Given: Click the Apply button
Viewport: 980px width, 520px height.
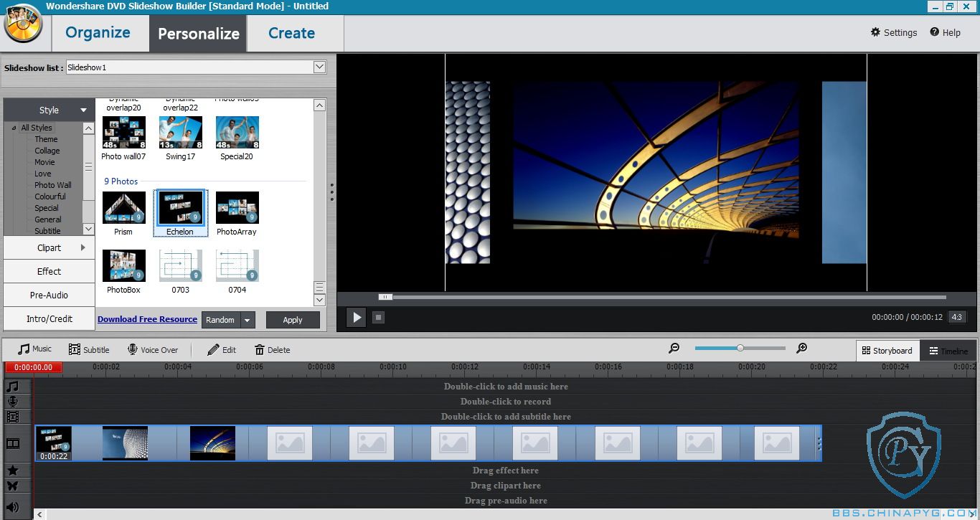Looking at the screenshot, I should point(293,320).
